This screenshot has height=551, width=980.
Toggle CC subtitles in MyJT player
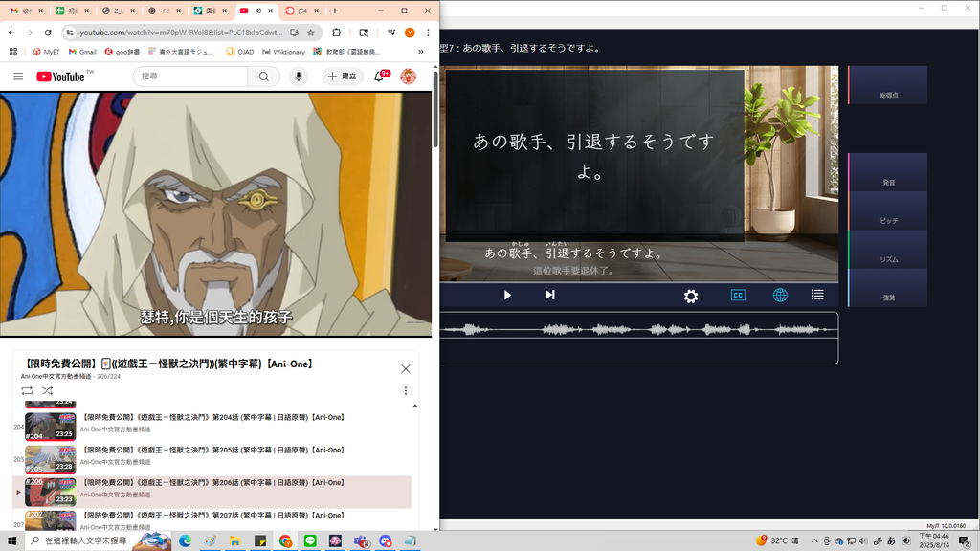click(738, 296)
